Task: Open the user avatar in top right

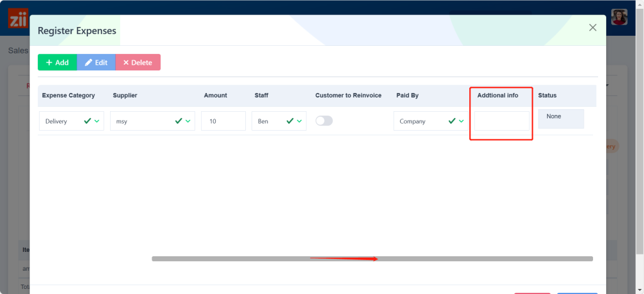Action: pyautogui.click(x=619, y=17)
